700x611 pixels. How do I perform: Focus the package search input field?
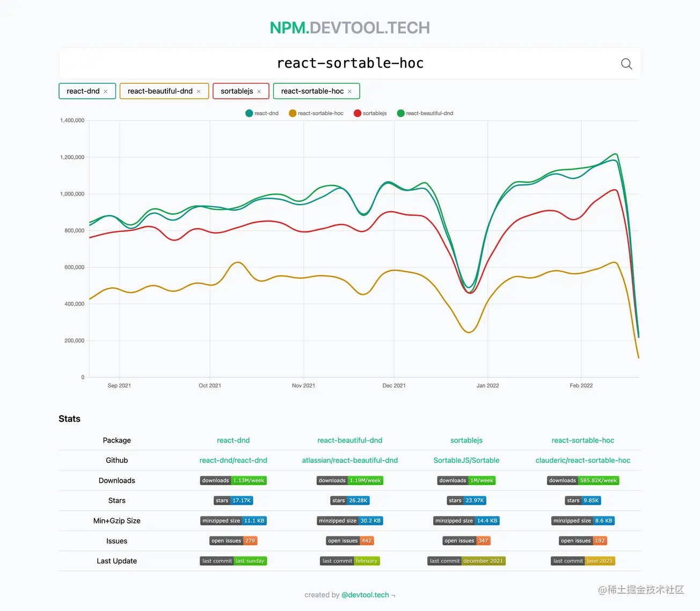(350, 63)
